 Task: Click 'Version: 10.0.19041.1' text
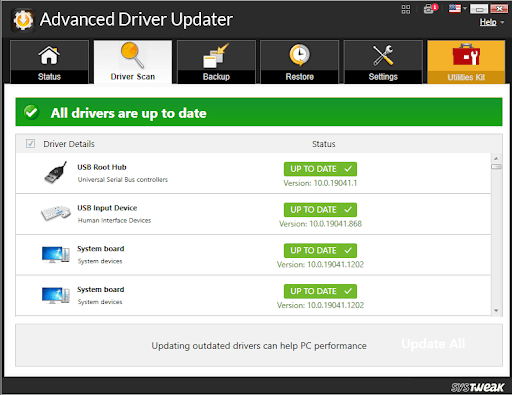320,183
